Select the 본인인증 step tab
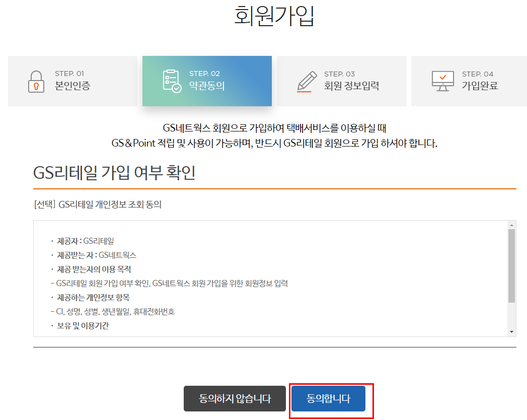The image size is (527, 420). click(72, 81)
